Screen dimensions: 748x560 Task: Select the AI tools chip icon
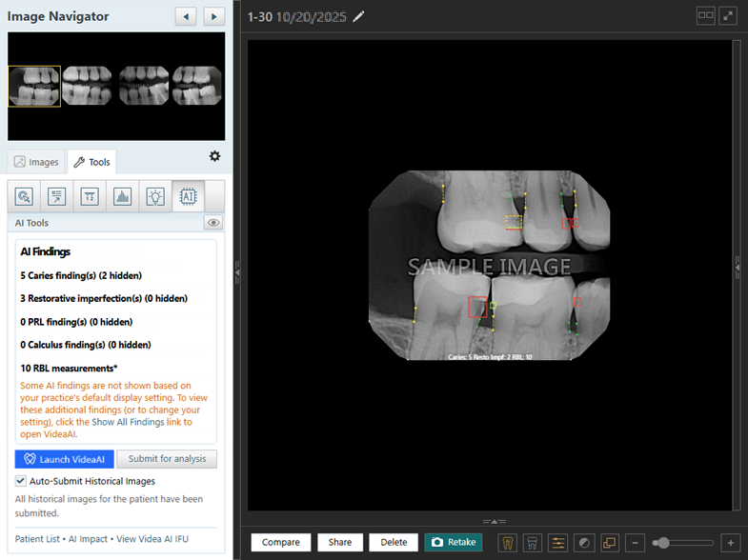188,196
